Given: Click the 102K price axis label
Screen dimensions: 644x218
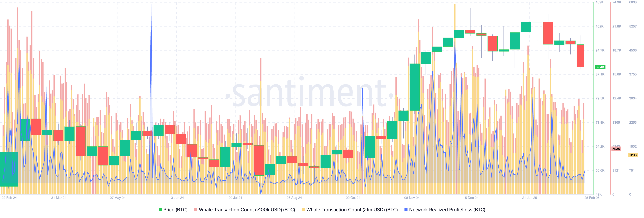Looking at the screenshot, I should pos(600,26).
